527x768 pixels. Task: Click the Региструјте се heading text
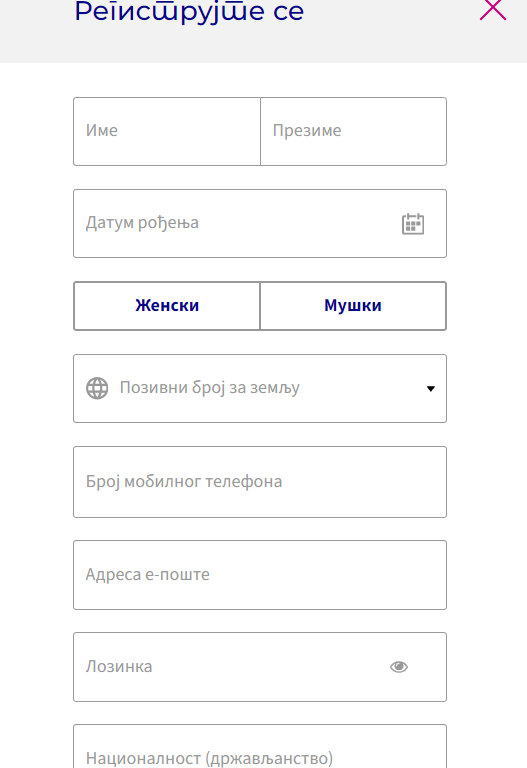tap(189, 12)
